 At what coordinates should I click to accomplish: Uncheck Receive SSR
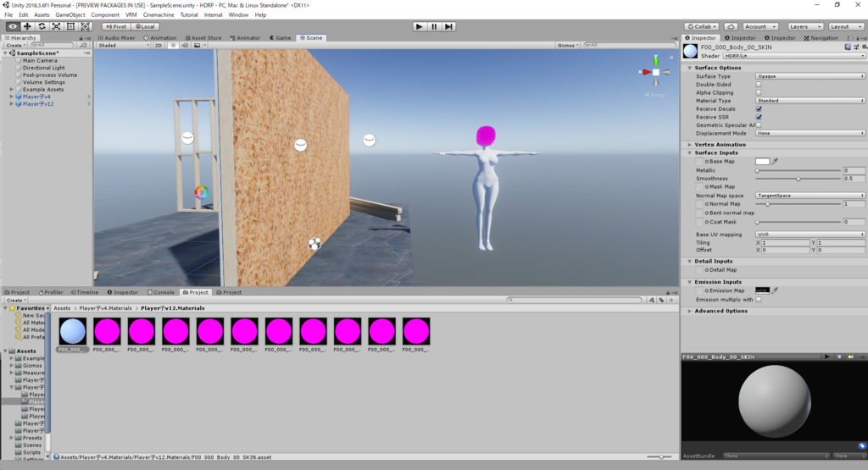[759, 117]
